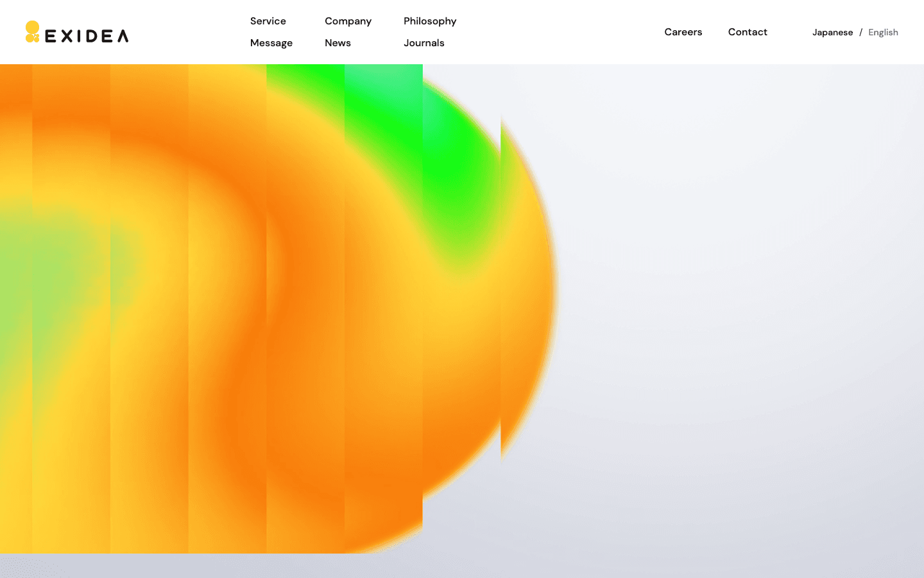924x578 pixels.
Task: View the News section
Action: point(338,43)
